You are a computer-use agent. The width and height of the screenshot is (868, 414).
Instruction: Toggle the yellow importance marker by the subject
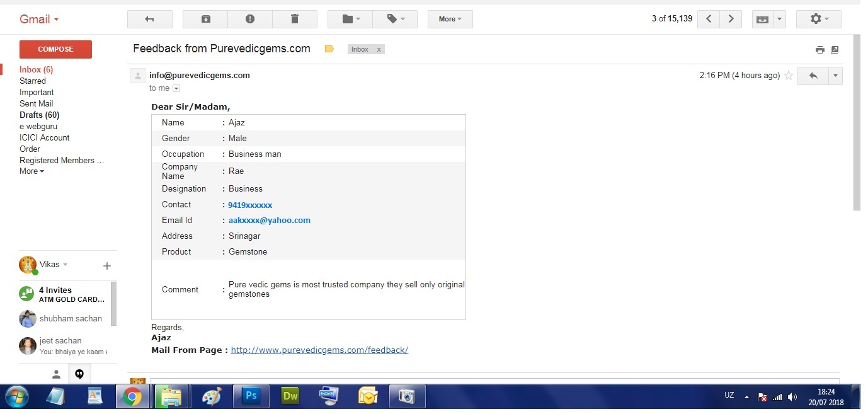pos(329,49)
